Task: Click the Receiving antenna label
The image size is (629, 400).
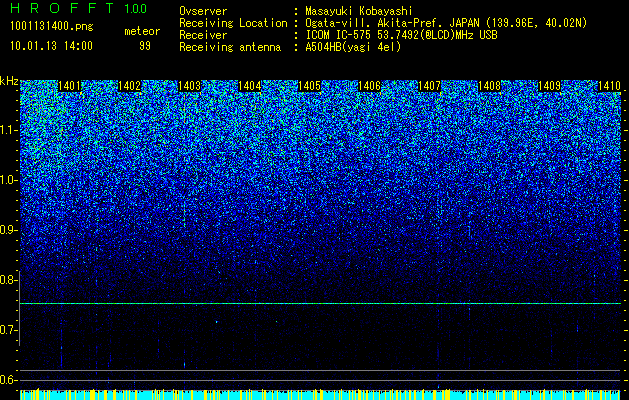Action: [x=230, y=47]
